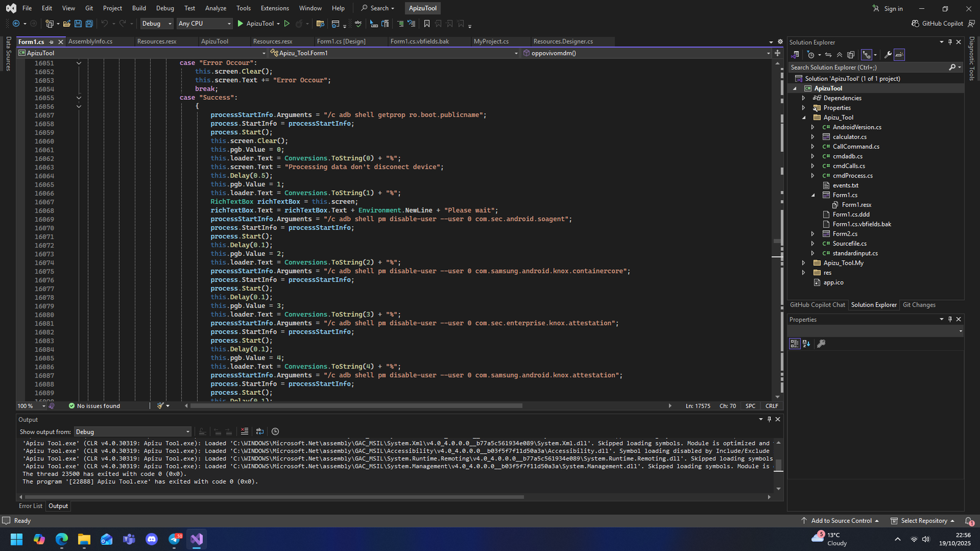Toggle pin on Form1.cs tab
This screenshot has height=551, width=980.
pyautogui.click(x=51, y=42)
